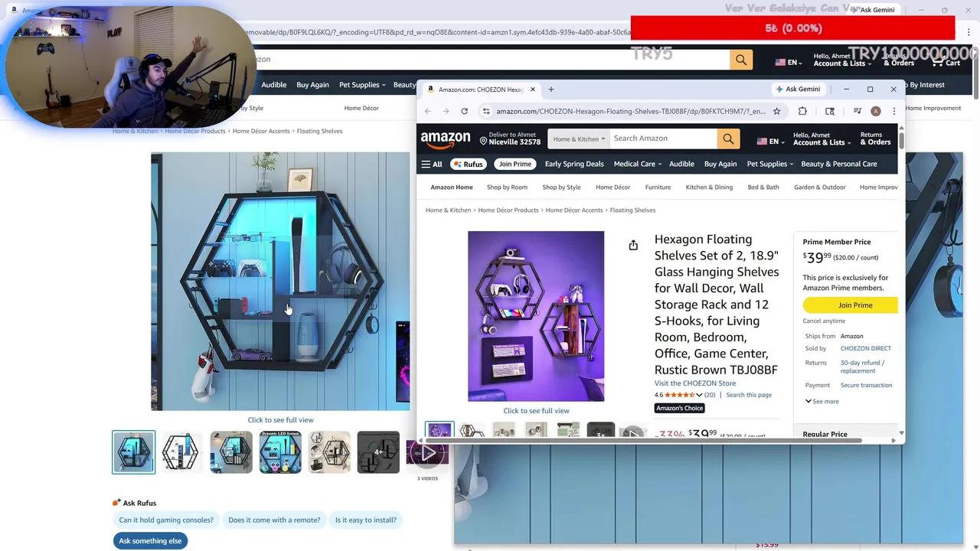Open the Rufus assistant pill

click(x=468, y=164)
